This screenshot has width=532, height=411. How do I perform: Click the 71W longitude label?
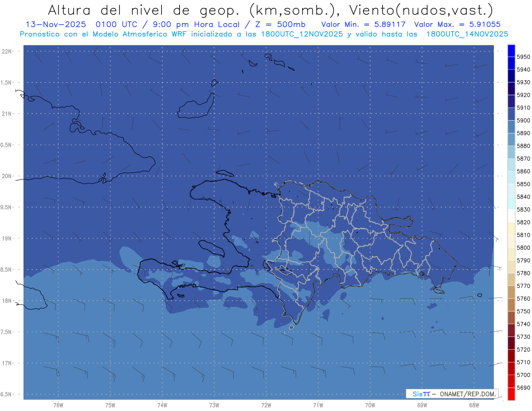tap(318, 405)
